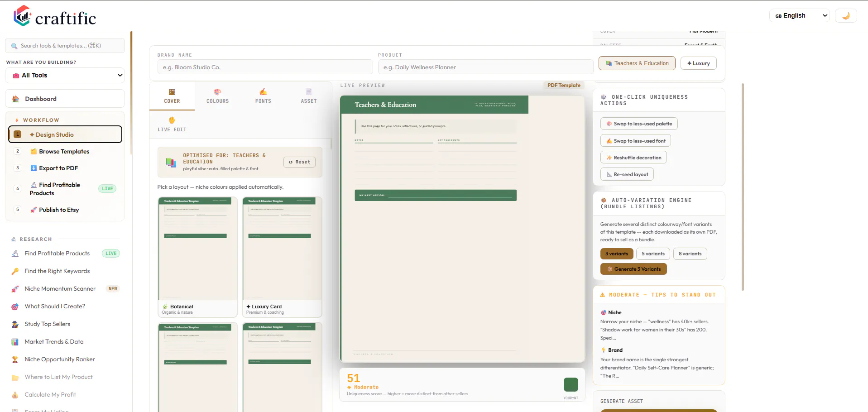Select 8 variants option
The width and height of the screenshot is (868, 412).
(x=690, y=254)
